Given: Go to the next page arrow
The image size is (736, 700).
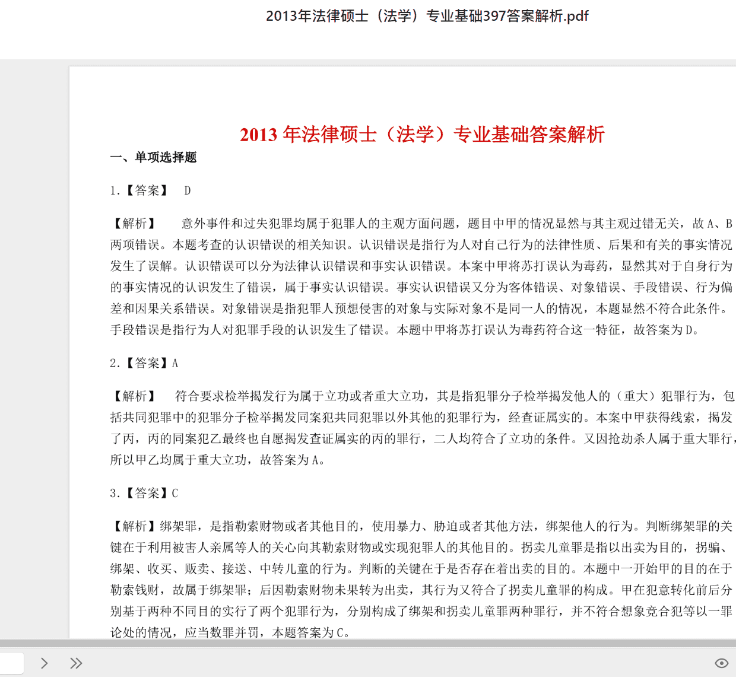Looking at the screenshot, I should tap(44, 663).
